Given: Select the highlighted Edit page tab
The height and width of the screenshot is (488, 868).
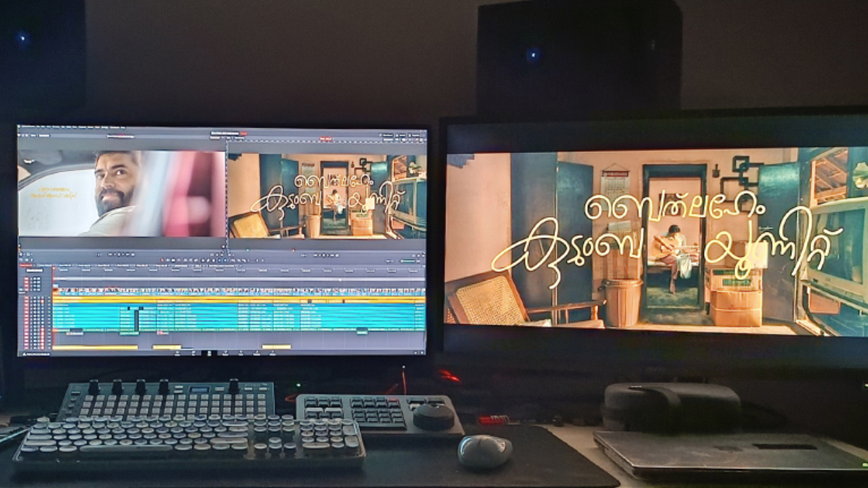Looking at the screenshot, I should 209,352.
